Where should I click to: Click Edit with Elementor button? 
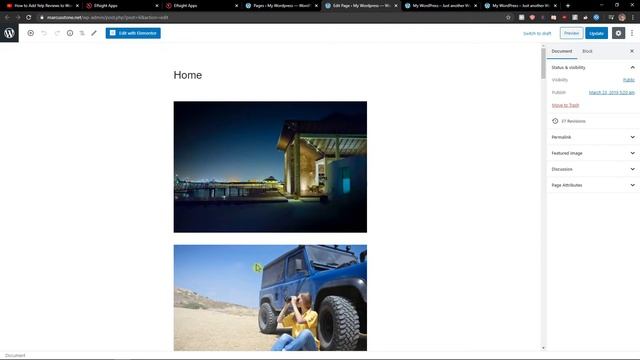[x=133, y=33]
